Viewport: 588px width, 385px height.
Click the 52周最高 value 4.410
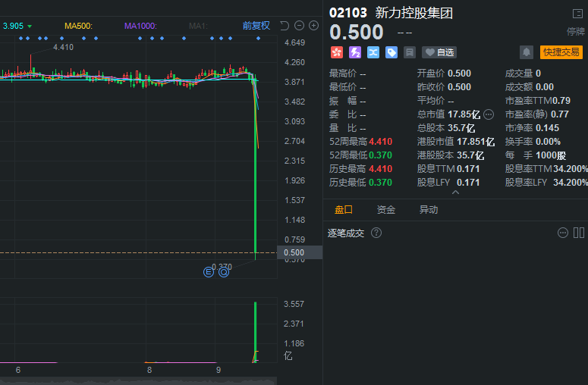[381, 142]
